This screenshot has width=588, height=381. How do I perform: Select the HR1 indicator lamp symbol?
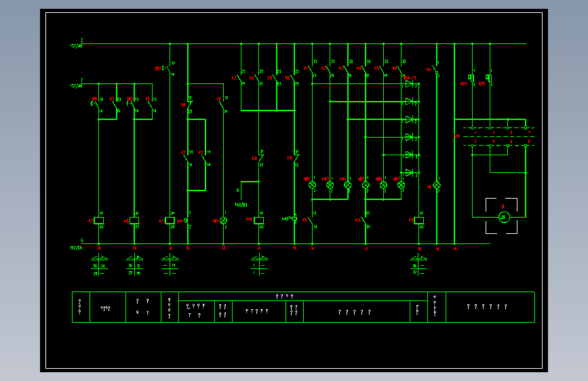[224, 220]
